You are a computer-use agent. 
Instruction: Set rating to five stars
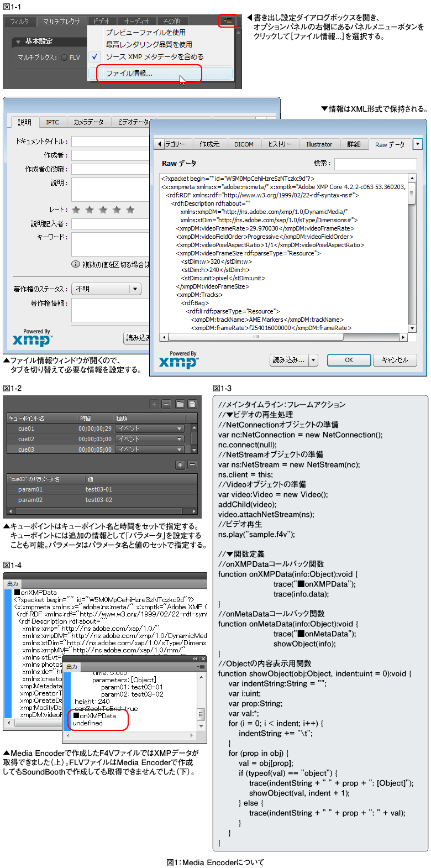point(130,210)
